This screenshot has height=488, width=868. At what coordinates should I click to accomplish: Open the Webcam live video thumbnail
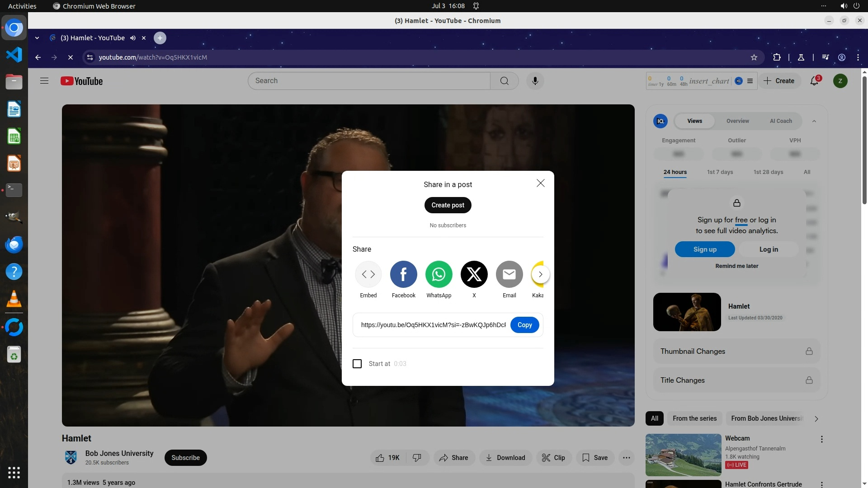click(x=683, y=455)
